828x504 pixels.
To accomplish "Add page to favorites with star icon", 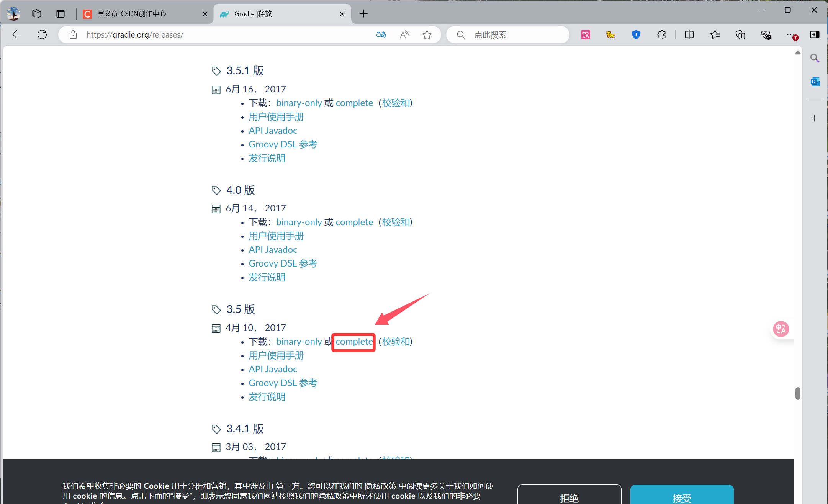I will tap(427, 35).
